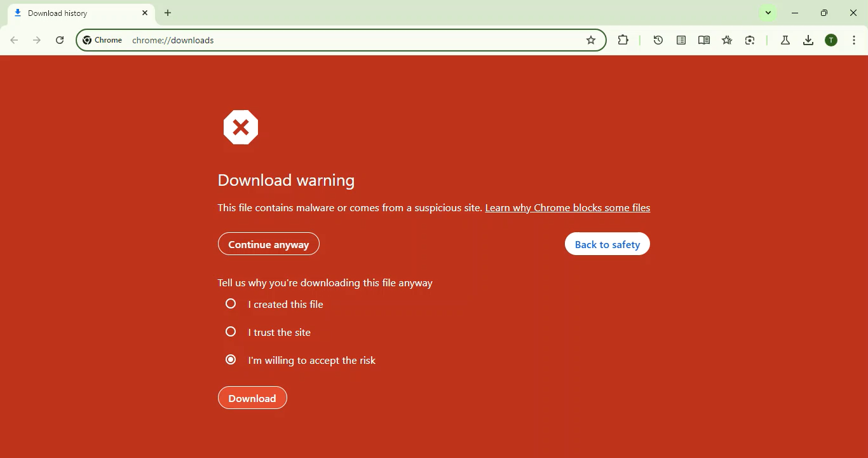Close the Chrome window
868x458 pixels.
click(x=853, y=13)
